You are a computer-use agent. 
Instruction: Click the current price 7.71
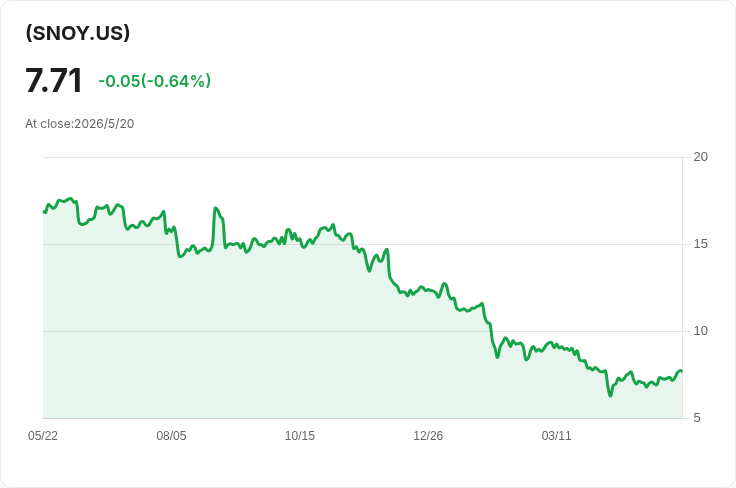point(54,81)
